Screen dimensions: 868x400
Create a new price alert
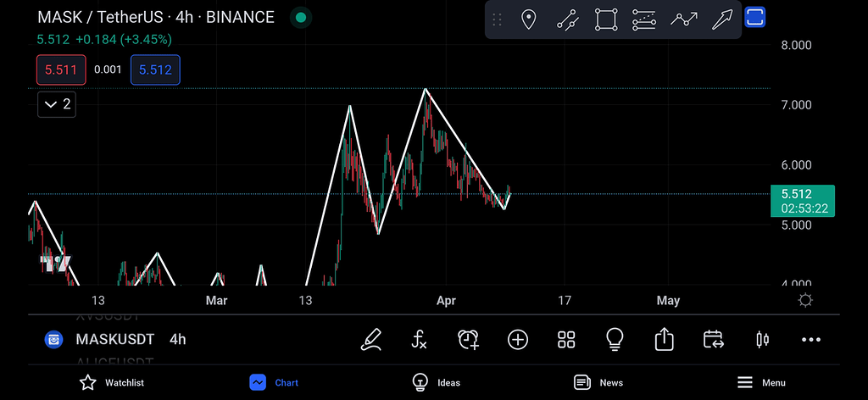click(x=468, y=340)
